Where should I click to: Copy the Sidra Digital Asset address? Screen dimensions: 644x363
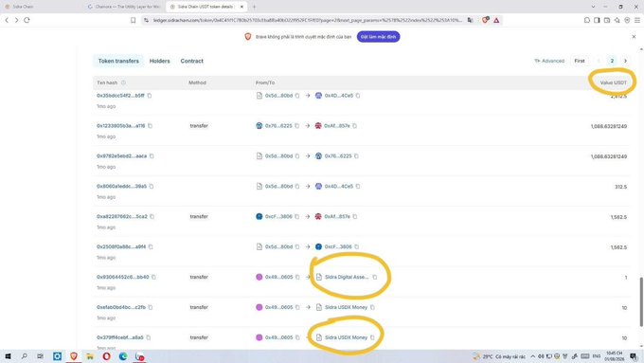click(375, 277)
